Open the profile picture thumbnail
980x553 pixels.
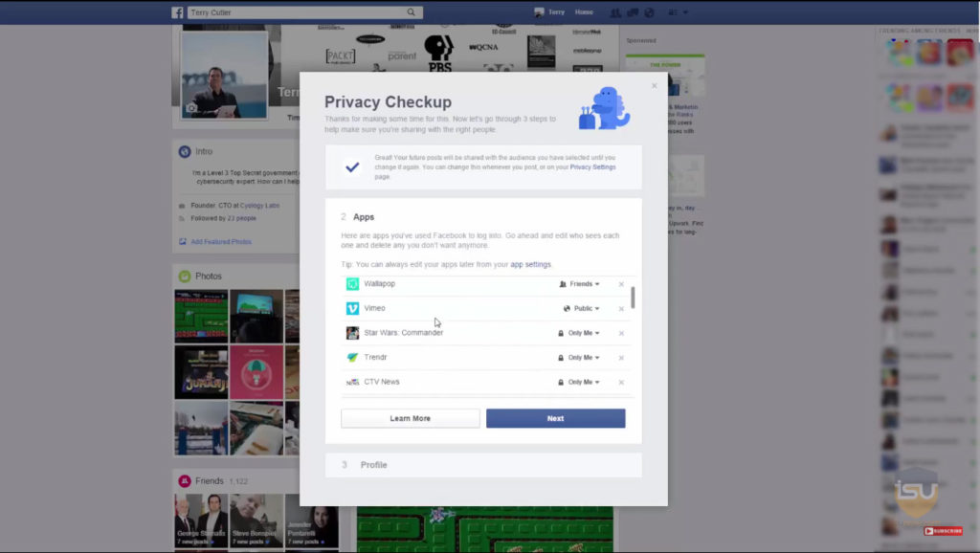(x=224, y=76)
